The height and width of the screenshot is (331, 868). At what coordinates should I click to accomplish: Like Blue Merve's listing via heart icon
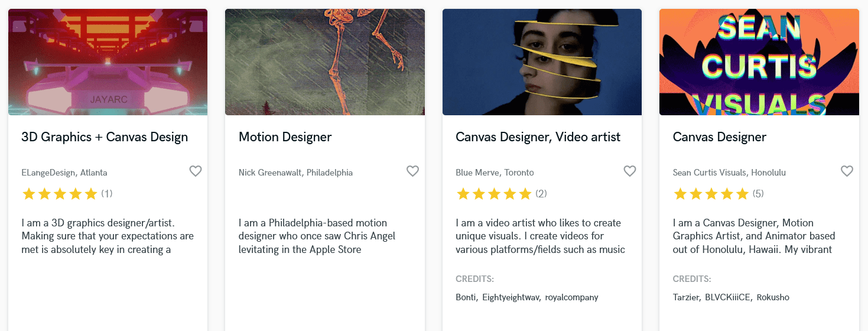630,171
